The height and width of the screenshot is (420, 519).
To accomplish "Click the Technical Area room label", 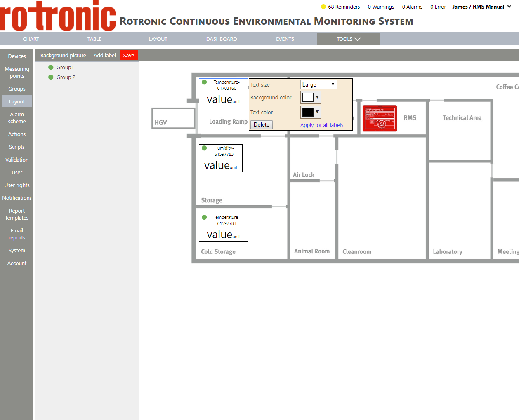I will pyautogui.click(x=462, y=117).
